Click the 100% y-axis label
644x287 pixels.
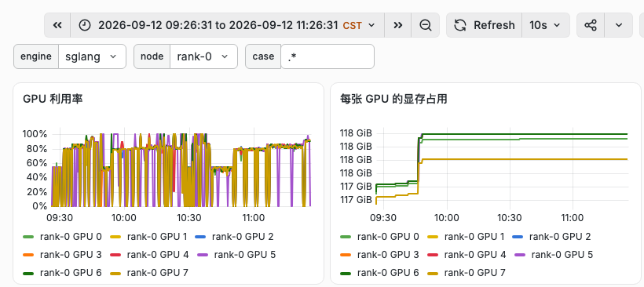tap(35, 134)
